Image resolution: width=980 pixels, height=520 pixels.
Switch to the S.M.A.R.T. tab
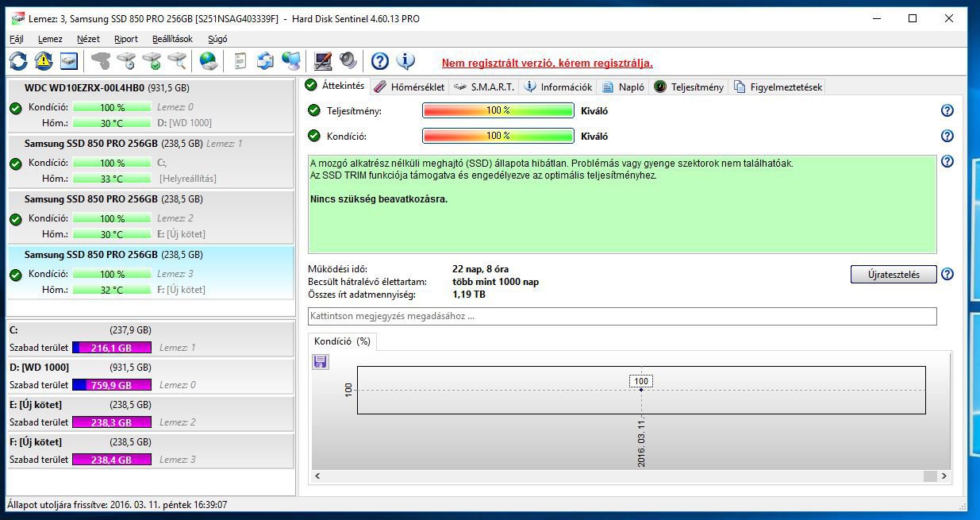tap(484, 87)
